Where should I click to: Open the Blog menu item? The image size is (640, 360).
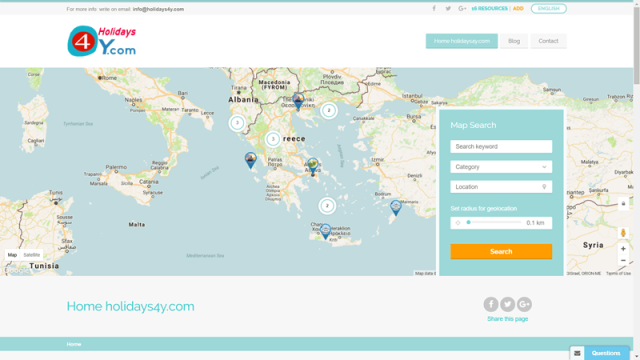tap(514, 41)
